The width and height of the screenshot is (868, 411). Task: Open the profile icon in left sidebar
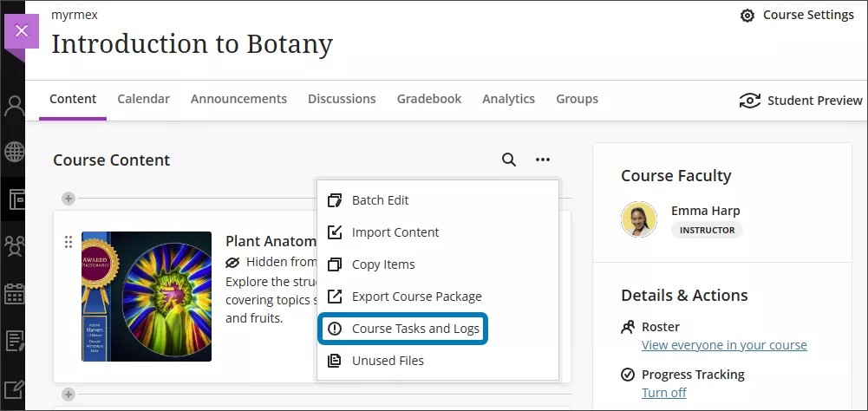coord(15,107)
